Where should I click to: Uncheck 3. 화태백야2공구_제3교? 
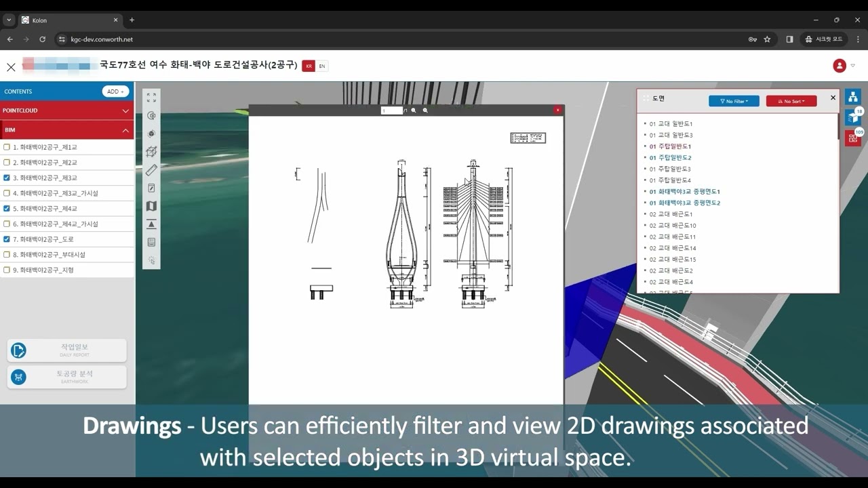pyautogui.click(x=7, y=178)
